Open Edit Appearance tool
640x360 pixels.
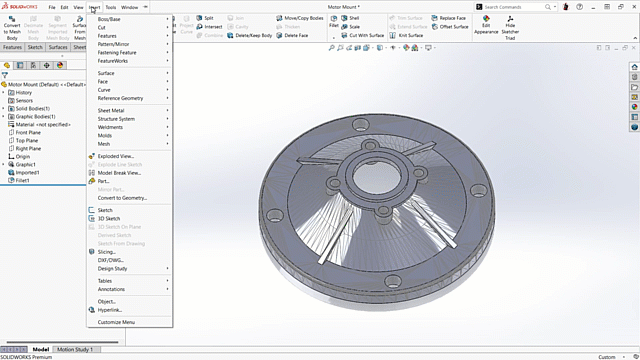click(486, 25)
